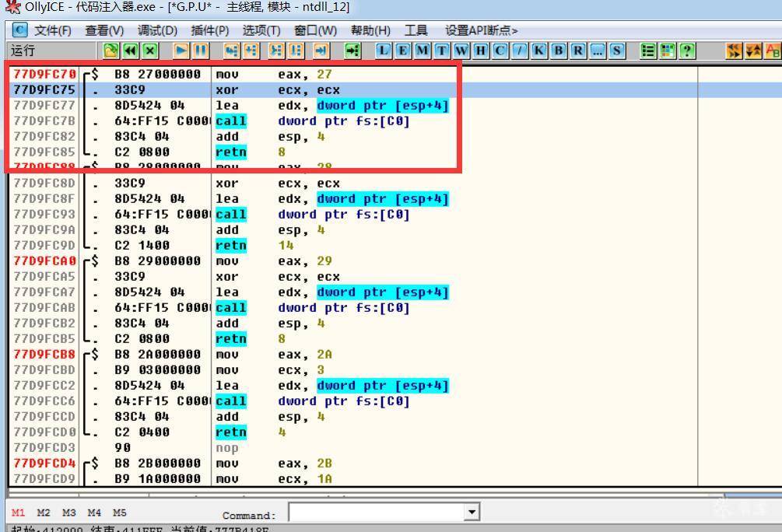Click the Run program play icon
Viewport: 782px width, 532px height.
coord(181,51)
